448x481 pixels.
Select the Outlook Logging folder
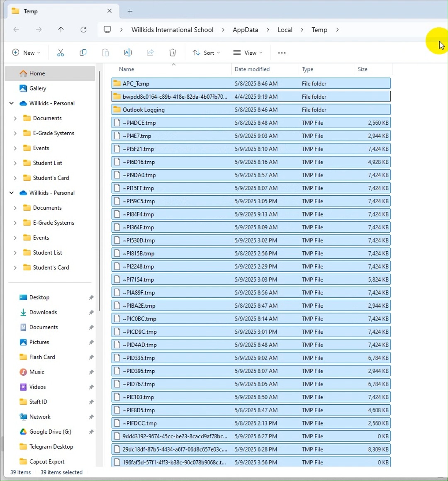(x=251, y=110)
